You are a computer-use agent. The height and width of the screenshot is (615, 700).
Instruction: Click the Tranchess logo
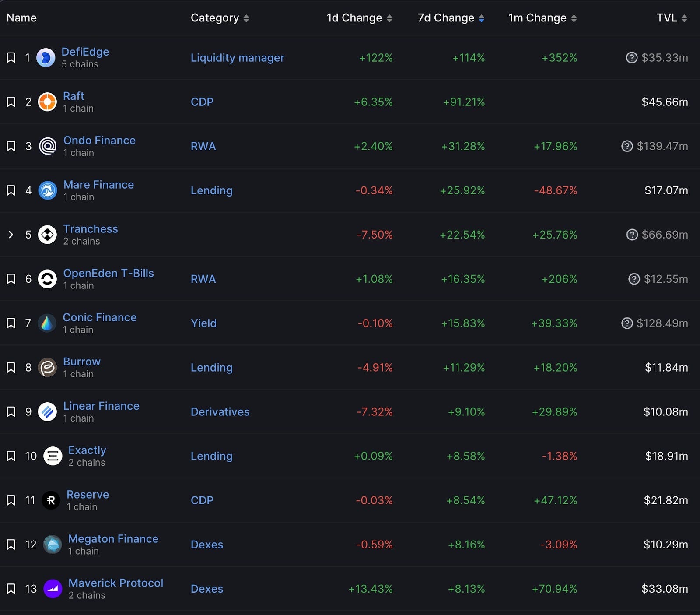47,235
